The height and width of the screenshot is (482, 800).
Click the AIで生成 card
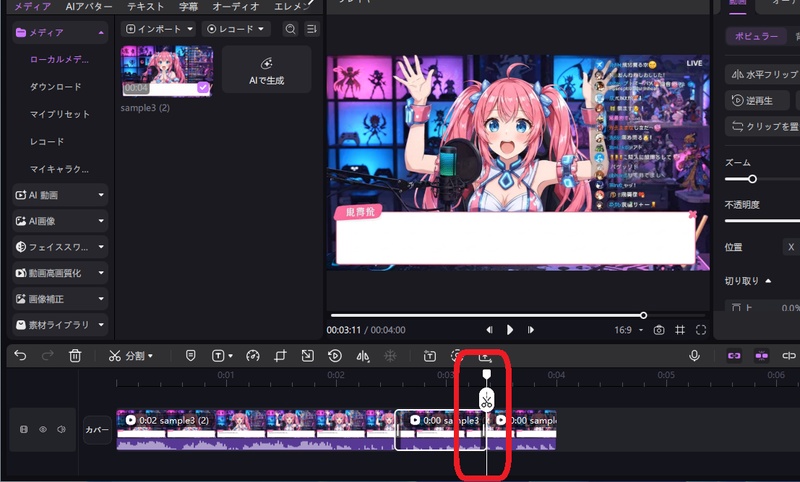[266, 70]
